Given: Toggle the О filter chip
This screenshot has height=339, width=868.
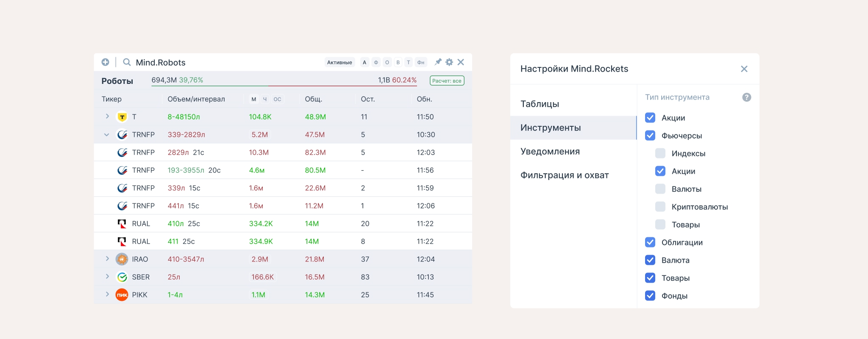Looking at the screenshot, I should point(387,62).
